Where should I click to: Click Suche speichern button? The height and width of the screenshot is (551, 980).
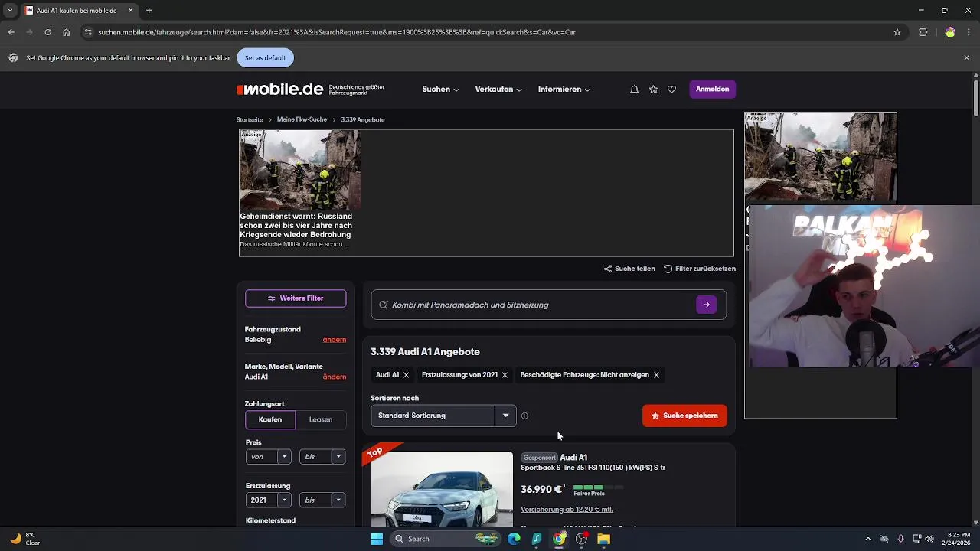[684, 416]
